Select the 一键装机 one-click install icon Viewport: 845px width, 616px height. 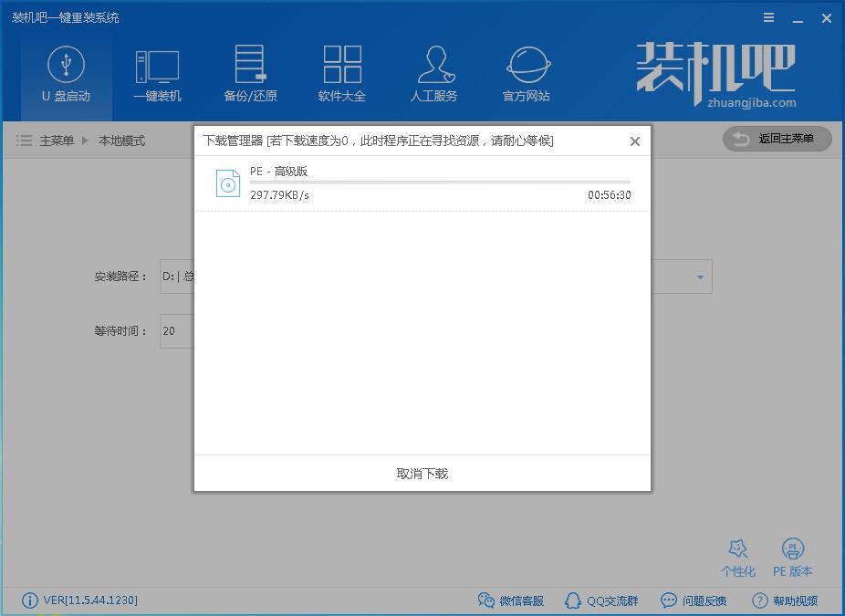pyautogui.click(x=157, y=75)
